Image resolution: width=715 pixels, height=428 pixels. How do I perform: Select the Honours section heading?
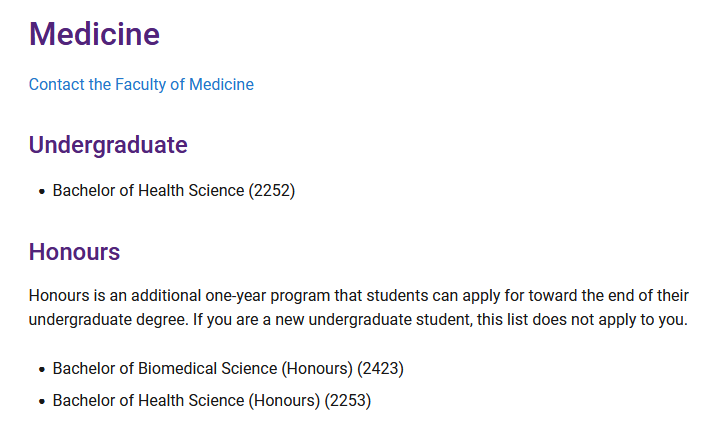point(74,252)
